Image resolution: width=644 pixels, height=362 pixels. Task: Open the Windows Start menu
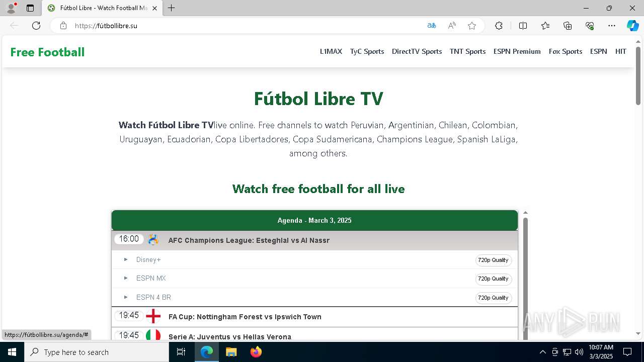(12, 352)
